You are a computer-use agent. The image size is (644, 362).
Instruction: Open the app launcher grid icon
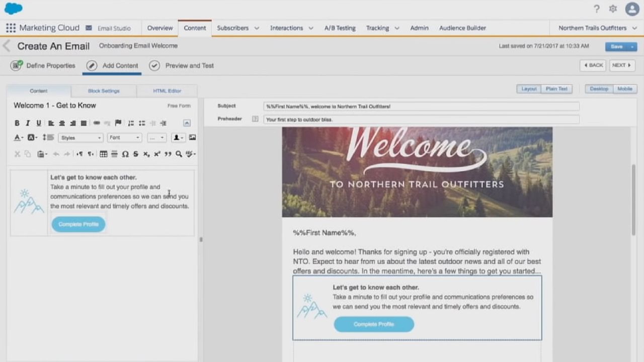coord(11,28)
